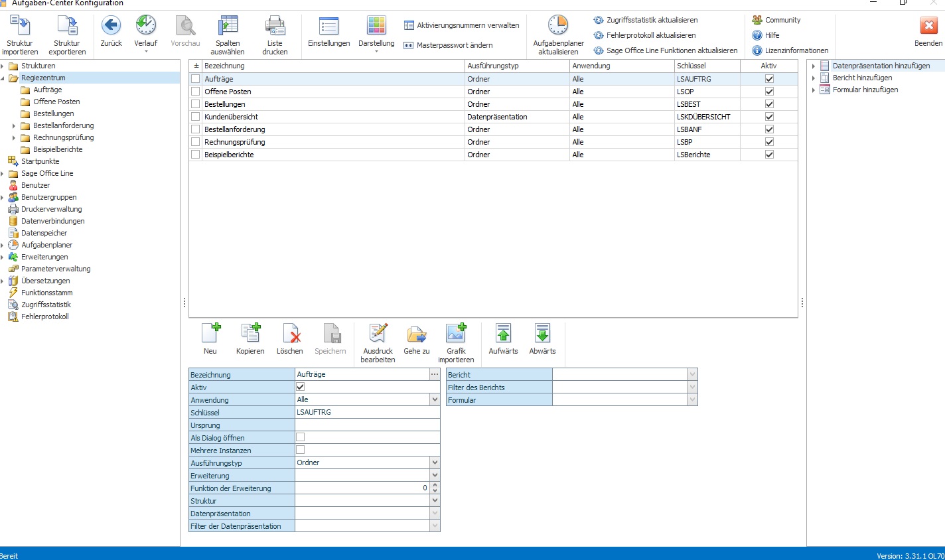Image resolution: width=945 pixels, height=560 pixels.
Task: Toggle Aktiv checkbox in Beispielberichte row
Action: (x=769, y=155)
